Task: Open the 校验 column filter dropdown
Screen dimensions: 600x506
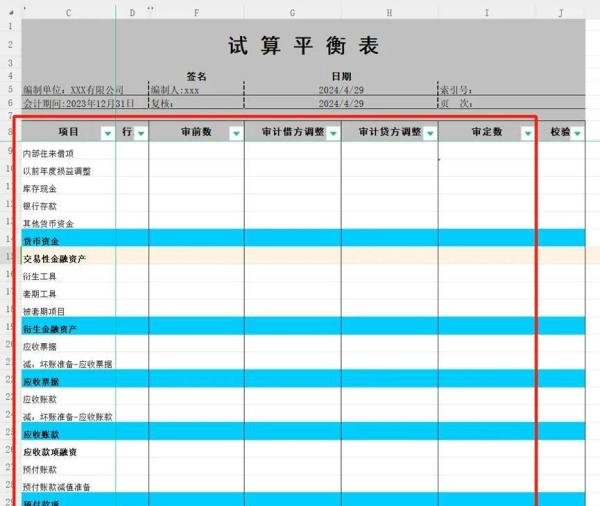Action: pos(577,133)
